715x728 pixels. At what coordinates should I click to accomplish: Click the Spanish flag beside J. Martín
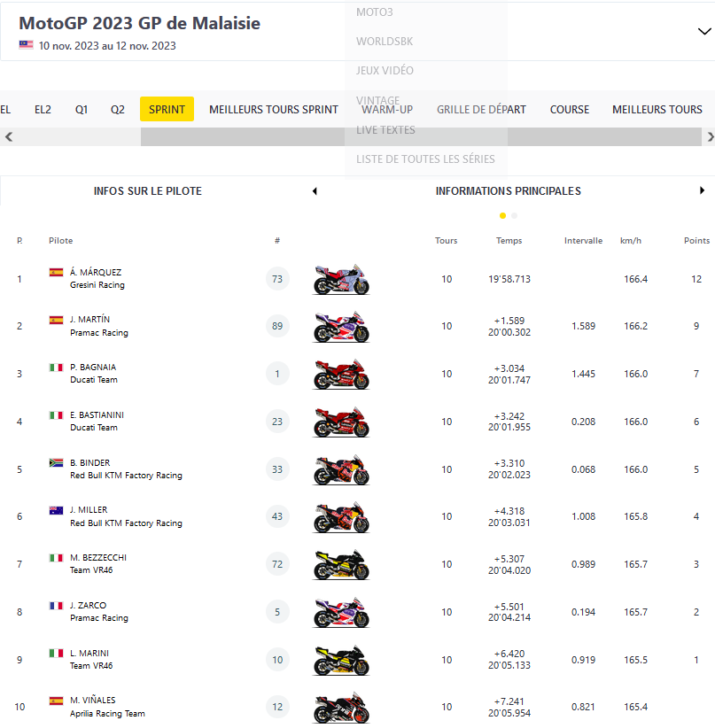tap(56, 320)
